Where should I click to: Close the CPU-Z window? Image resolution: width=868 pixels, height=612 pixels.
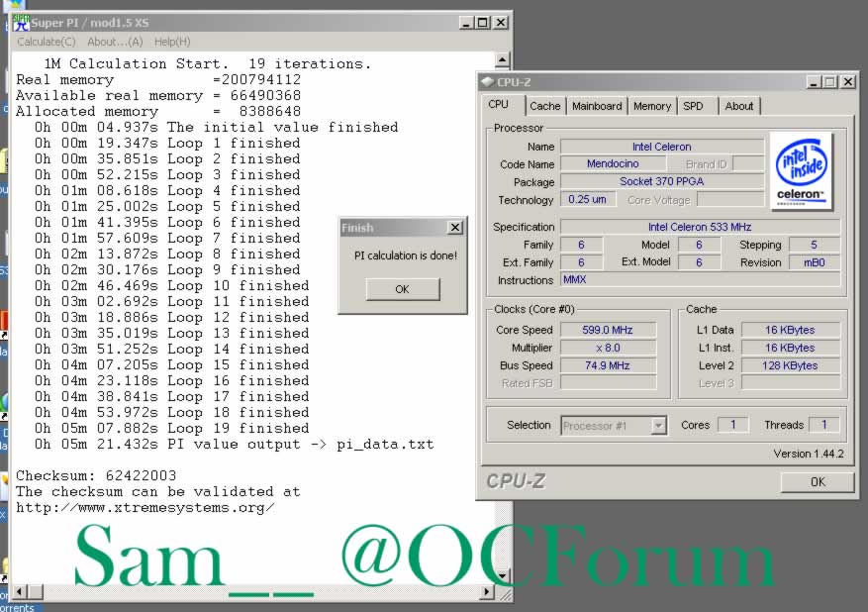pyautogui.click(x=848, y=82)
